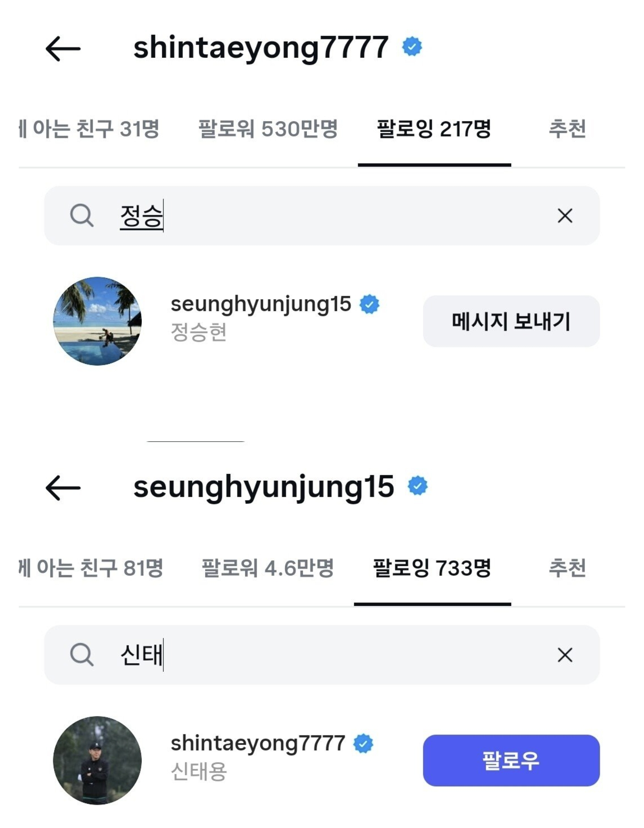Open the upper 추천 tab
Screen dimensions: 644x828
[567, 129]
